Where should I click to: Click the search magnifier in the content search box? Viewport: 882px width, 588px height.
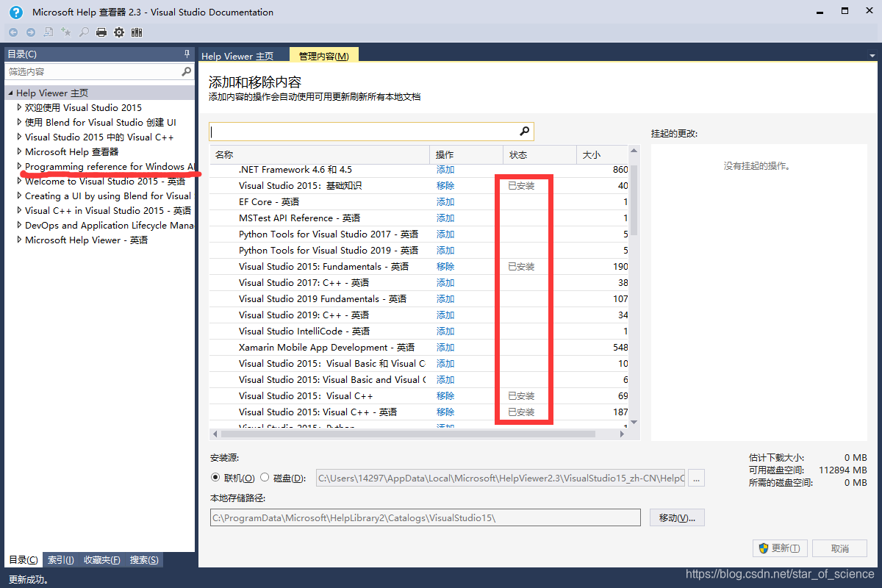[525, 131]
